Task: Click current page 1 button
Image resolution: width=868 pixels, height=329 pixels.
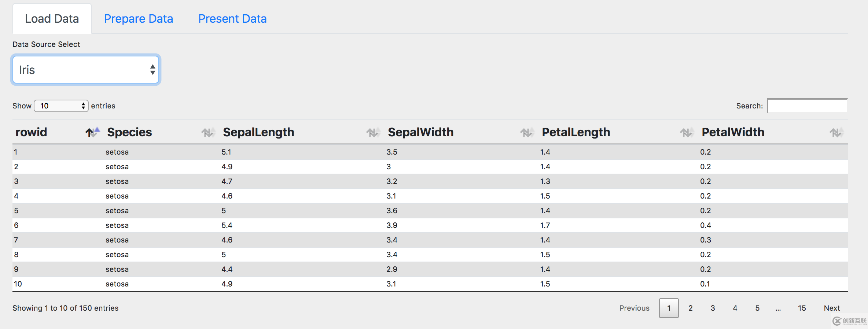Action: (x=669, y=308)
